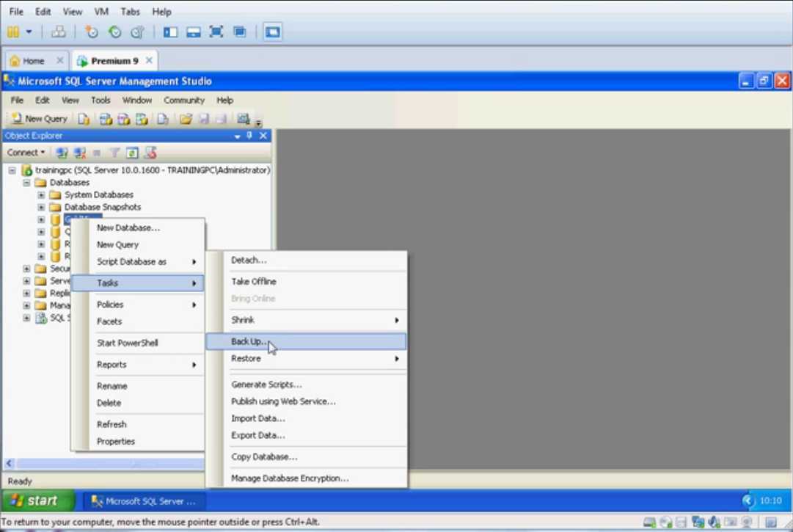Close the Premium 9 tab
The height and width of the screenshot is (532, 793).
click(149, 60)
